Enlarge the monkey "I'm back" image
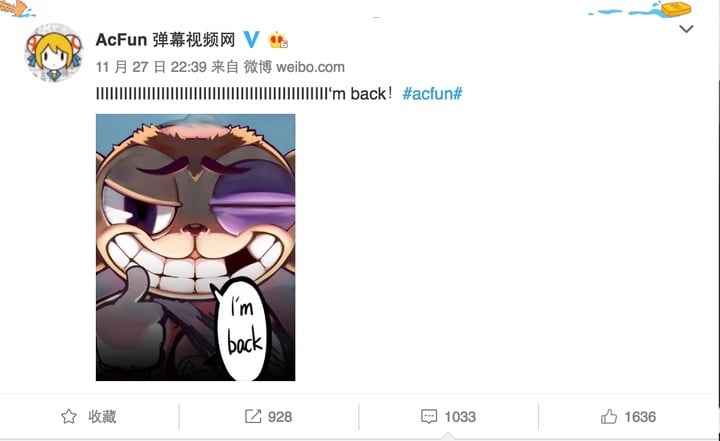This screenshot has width=720, height=441. point(196,247)
